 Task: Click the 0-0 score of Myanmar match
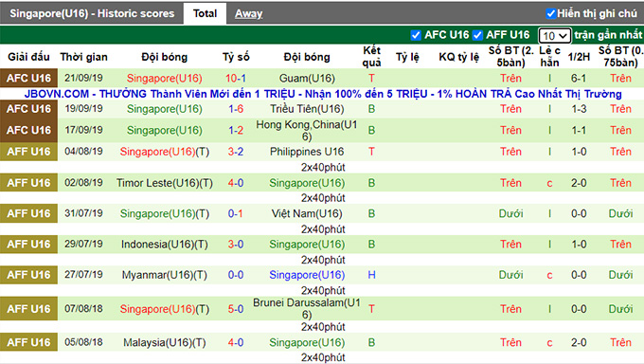[x=236, y=275]
